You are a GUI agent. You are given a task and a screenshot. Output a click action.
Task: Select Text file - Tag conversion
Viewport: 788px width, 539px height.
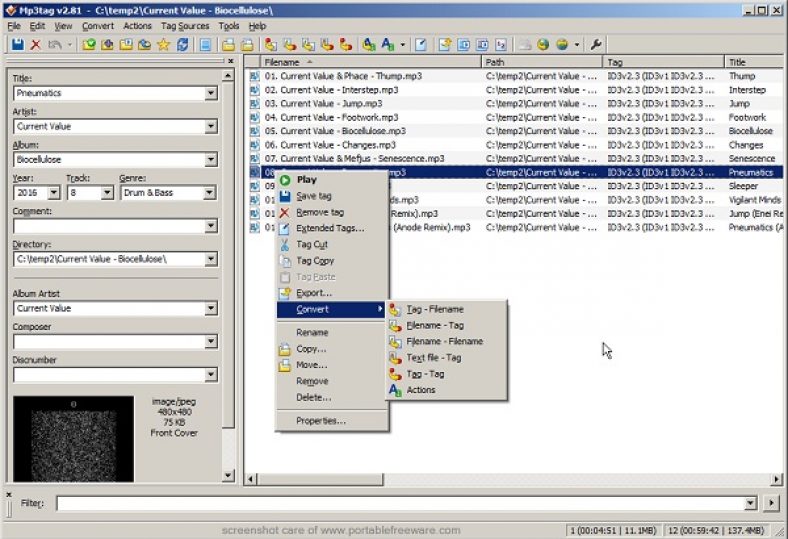click(x=433, y=357)
